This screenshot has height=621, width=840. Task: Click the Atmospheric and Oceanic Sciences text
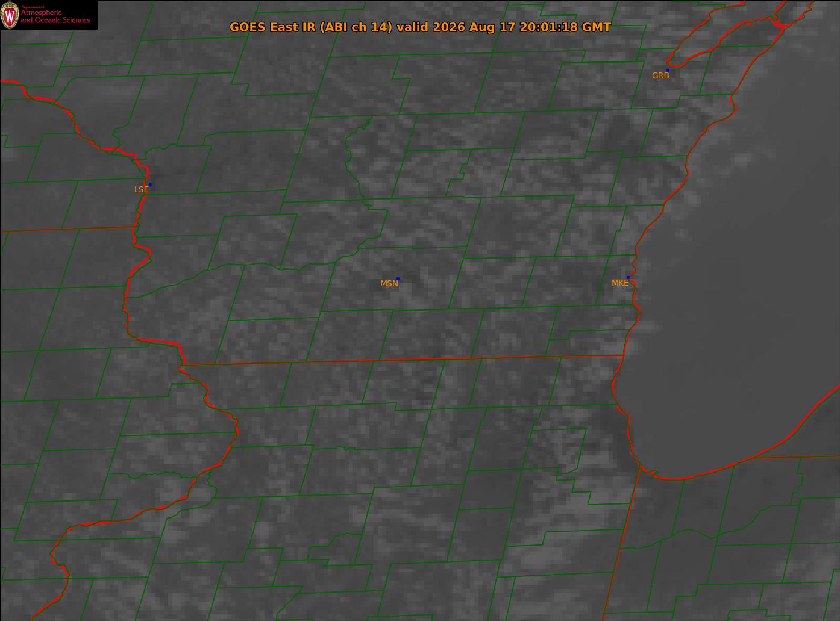pos(55,16)
